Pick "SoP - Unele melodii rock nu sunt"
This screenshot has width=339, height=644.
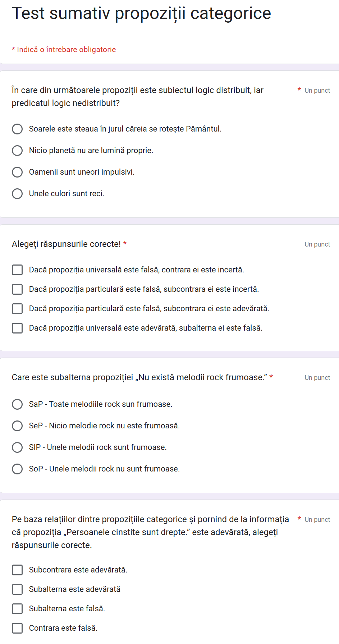point(17,469)
